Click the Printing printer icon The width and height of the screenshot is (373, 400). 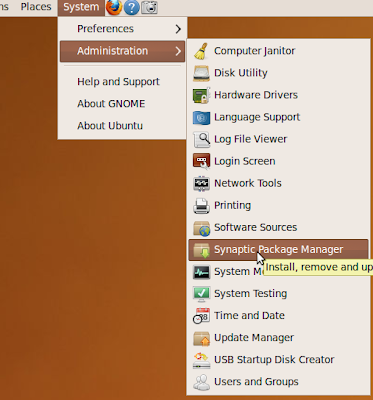point(201,206)
